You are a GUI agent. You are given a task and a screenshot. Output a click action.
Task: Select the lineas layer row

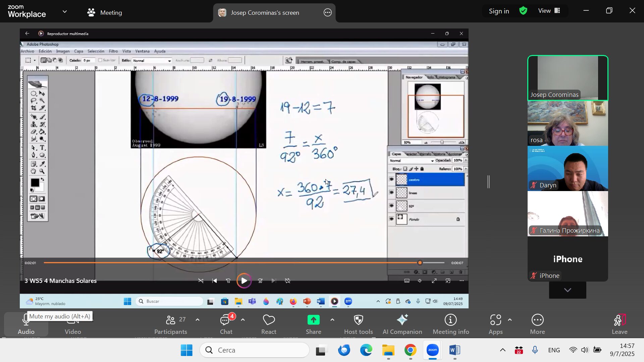[426, 193]
